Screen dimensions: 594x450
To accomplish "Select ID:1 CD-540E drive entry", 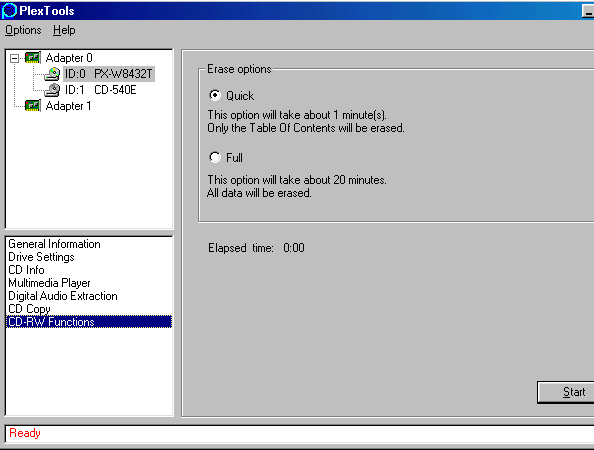I will click(100, 90).
